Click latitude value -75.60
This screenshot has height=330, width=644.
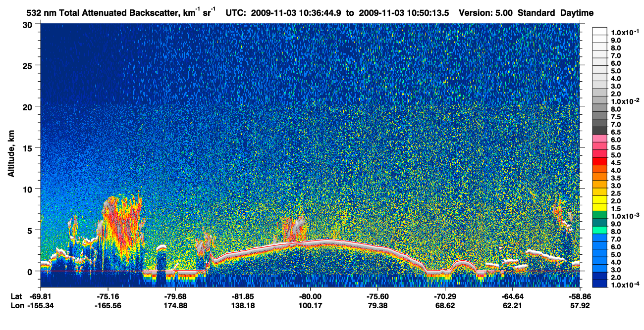[x=377, y=297]
